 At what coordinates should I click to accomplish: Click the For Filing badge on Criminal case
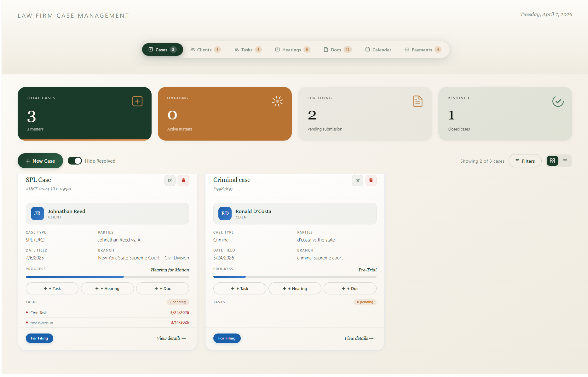[227, 338]
